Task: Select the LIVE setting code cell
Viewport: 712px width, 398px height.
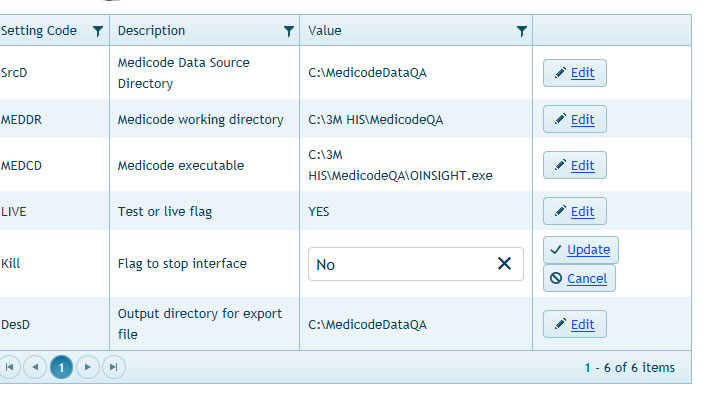Action: pos(14,211)
